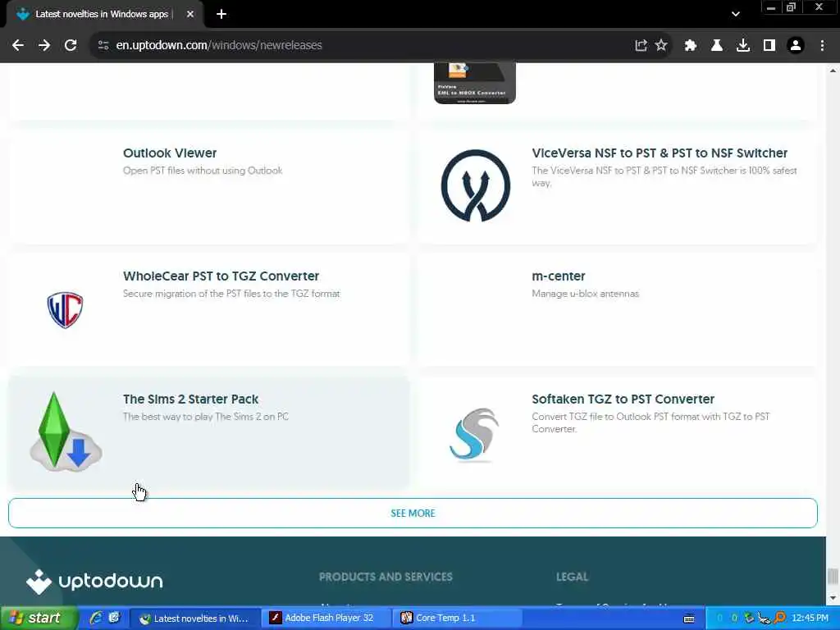Click the Softaken S logo icon
The width and height of the screenshot is (840, 630).
475,435
